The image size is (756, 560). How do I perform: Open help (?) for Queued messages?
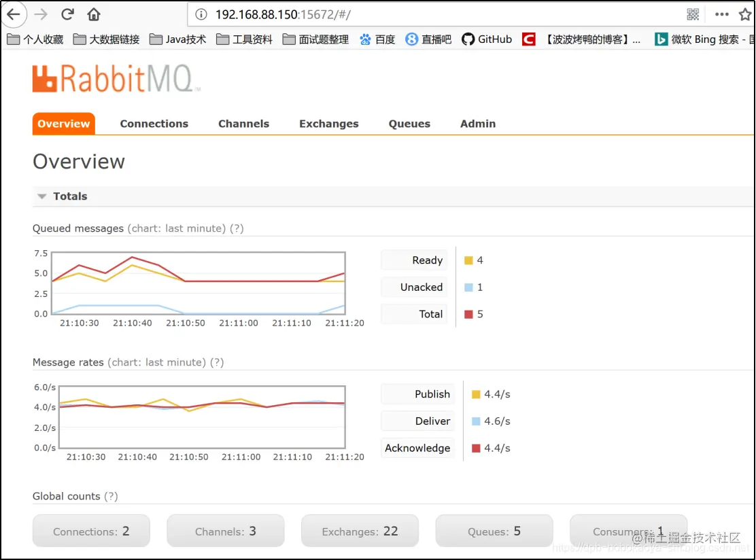point(237,228)
